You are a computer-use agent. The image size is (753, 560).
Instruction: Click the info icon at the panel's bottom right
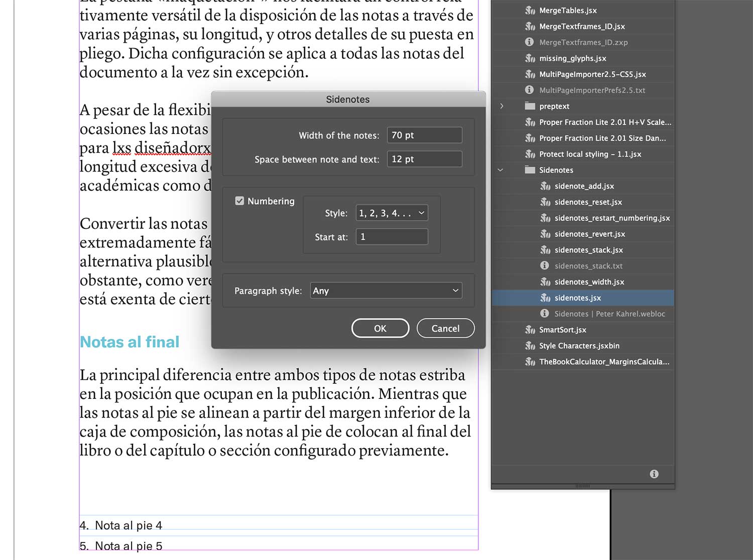[x=654, y=473]
